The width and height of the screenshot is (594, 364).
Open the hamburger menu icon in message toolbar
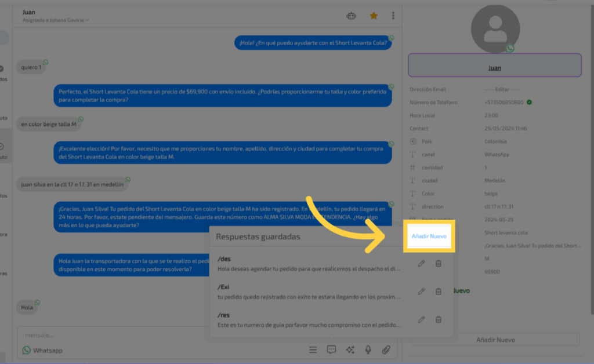[313, 350]
